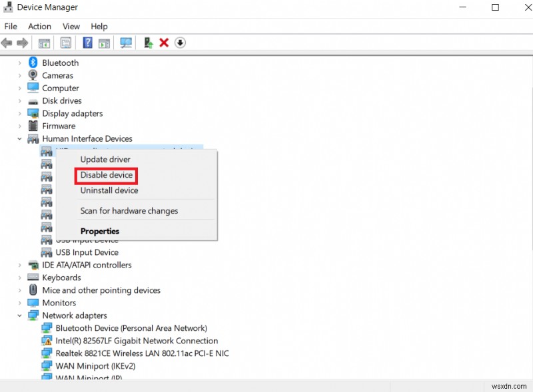
Task: Select the Firmware label
Action: point(59,126)
